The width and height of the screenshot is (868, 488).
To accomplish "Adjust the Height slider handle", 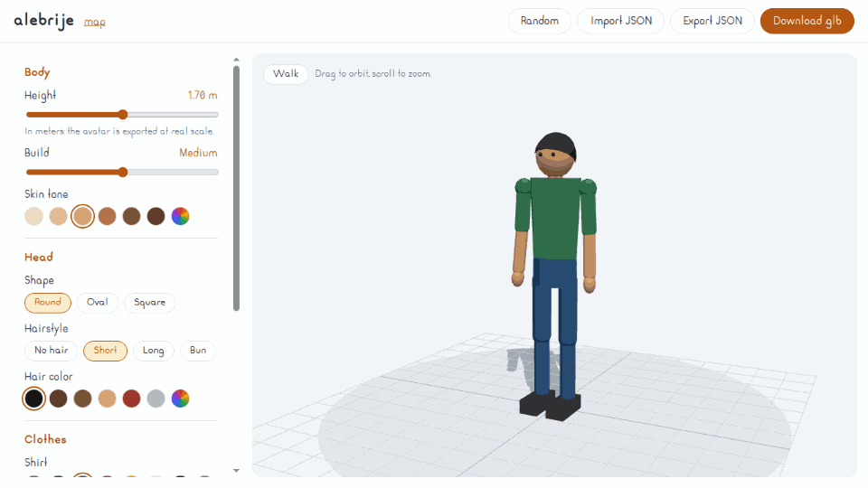I will (x=123, y=115).
